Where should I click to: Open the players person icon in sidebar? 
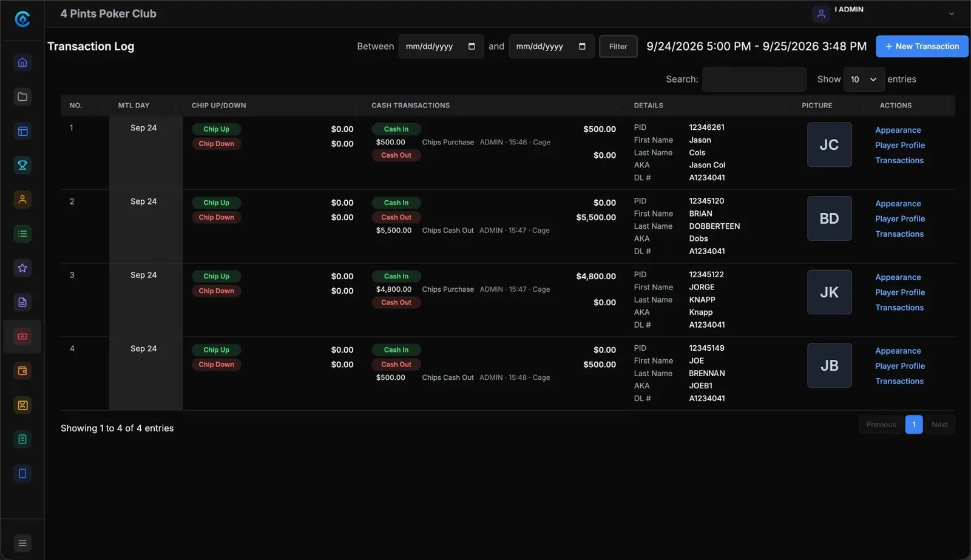(22, 200)
